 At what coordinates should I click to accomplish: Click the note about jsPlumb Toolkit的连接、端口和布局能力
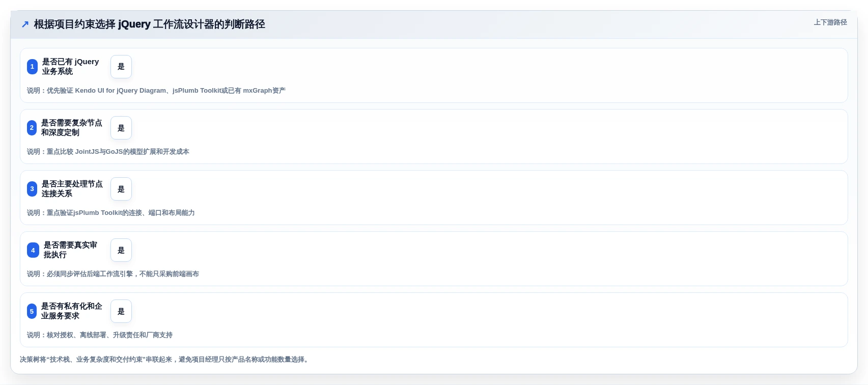pyautogui.click(x=111, y=213)
